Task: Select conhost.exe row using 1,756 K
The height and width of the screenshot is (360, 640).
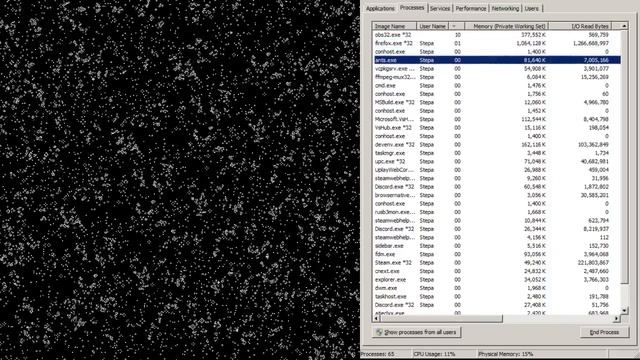Action: pos(497,94)
